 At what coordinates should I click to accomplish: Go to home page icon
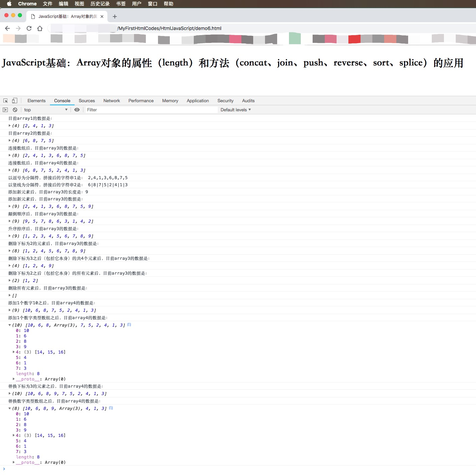click(40, 28)
